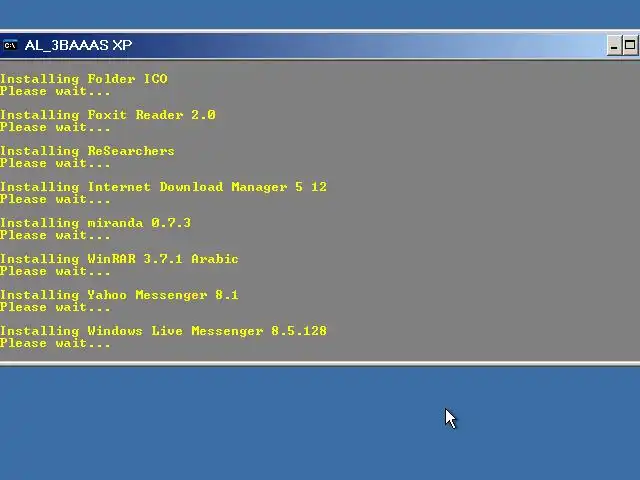Click the command prompt icon in title bar
This screenshot has height=480, width=640.
tap(10, 45)
